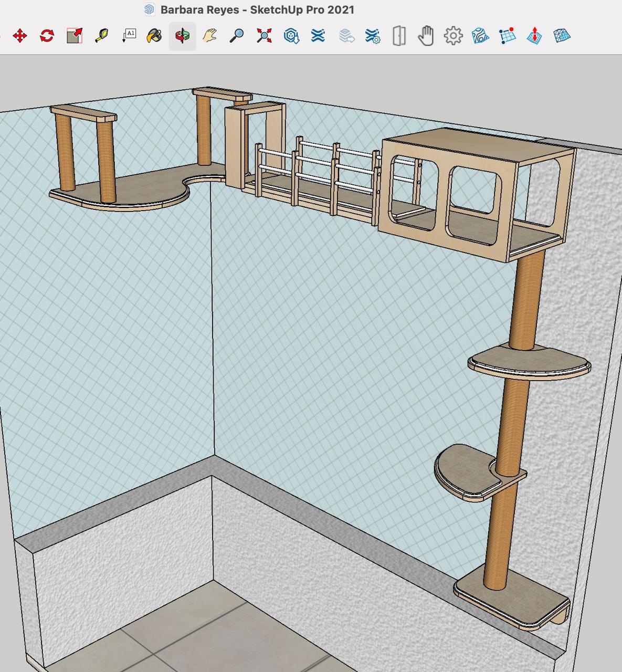
Task: Select the Sandbox Smoove tool
Action: [x=534, y=36]
